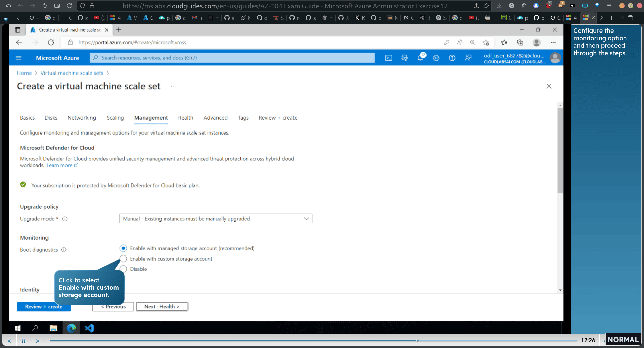
Task: Switch to Review + create tab
Action: point(278,118)
